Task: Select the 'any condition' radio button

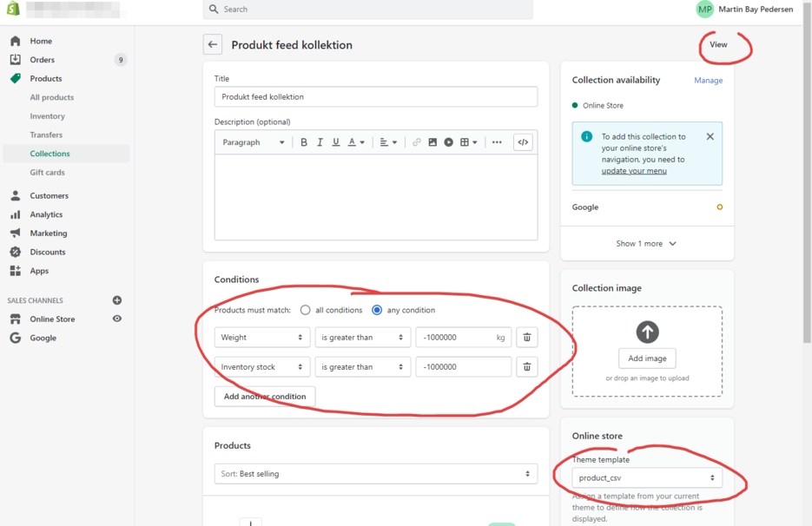Action: tap(377, 310)
